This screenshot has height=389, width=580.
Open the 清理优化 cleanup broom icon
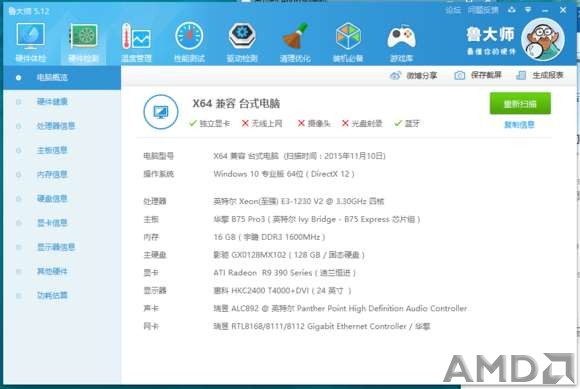tap(295, 36)
